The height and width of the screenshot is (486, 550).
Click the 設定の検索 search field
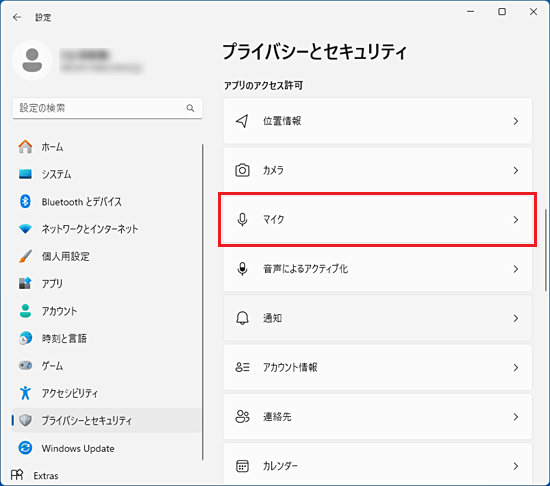click(107, 108)
